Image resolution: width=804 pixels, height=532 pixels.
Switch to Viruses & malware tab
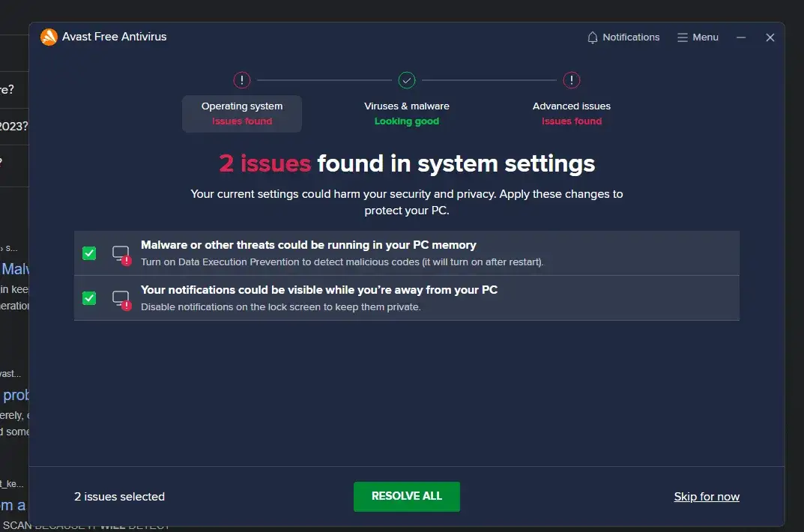[x=407, y=114]
